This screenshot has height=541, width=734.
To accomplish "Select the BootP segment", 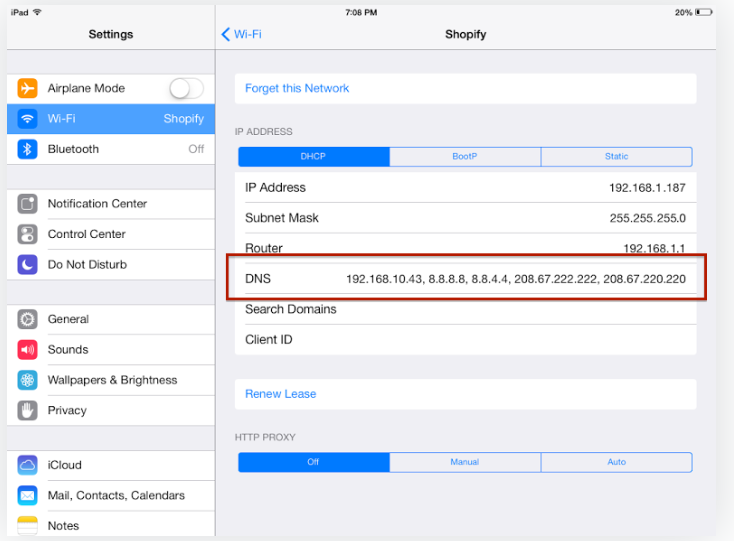I will click(x=465, y=156).
